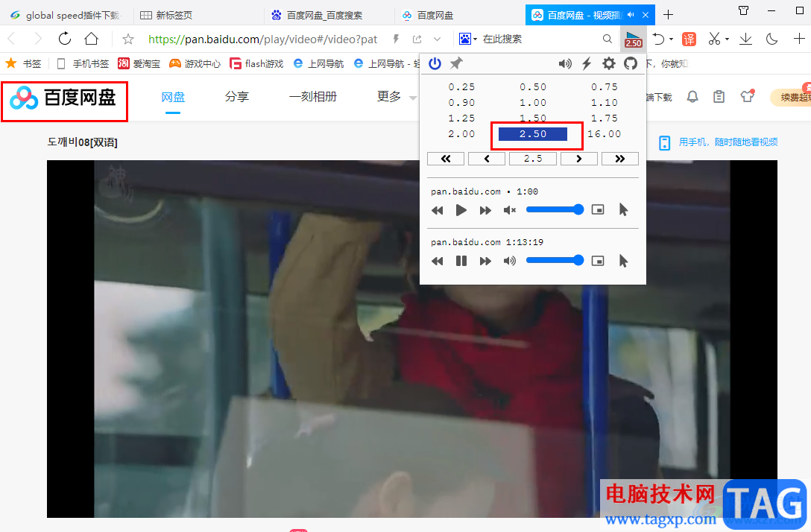
Task: Open the 爱淘宝 bookmark
Action: pyautogui.click(x=139, y=63)
